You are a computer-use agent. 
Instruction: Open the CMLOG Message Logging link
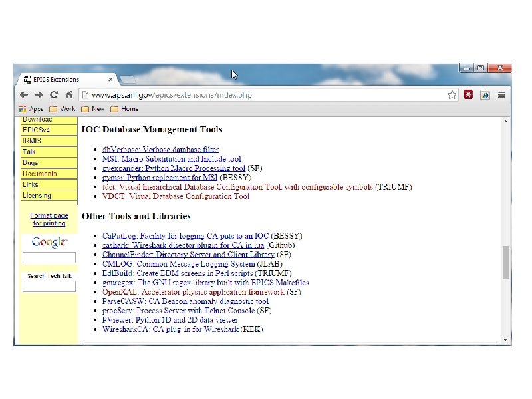pos(179,264)
